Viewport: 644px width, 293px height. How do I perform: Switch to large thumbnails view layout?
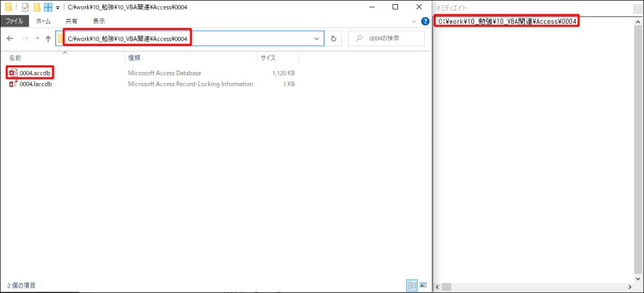[423, 285]
